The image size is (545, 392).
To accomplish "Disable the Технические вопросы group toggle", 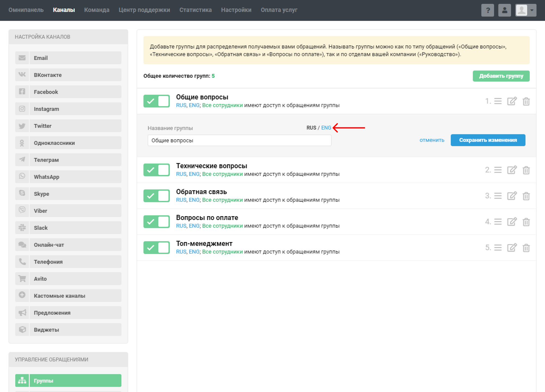I will (x=157, y=170).
